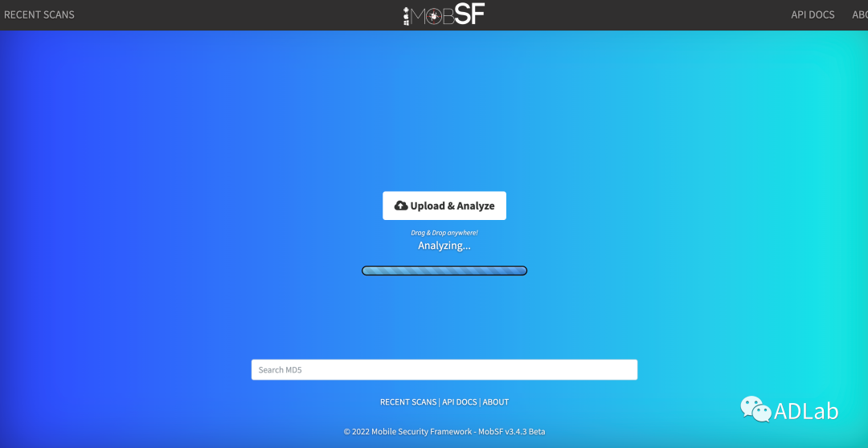This screenshot has height=448, width=868.
Task: Open API DOCS in the top navigation bar
Action: coord(813,15)
